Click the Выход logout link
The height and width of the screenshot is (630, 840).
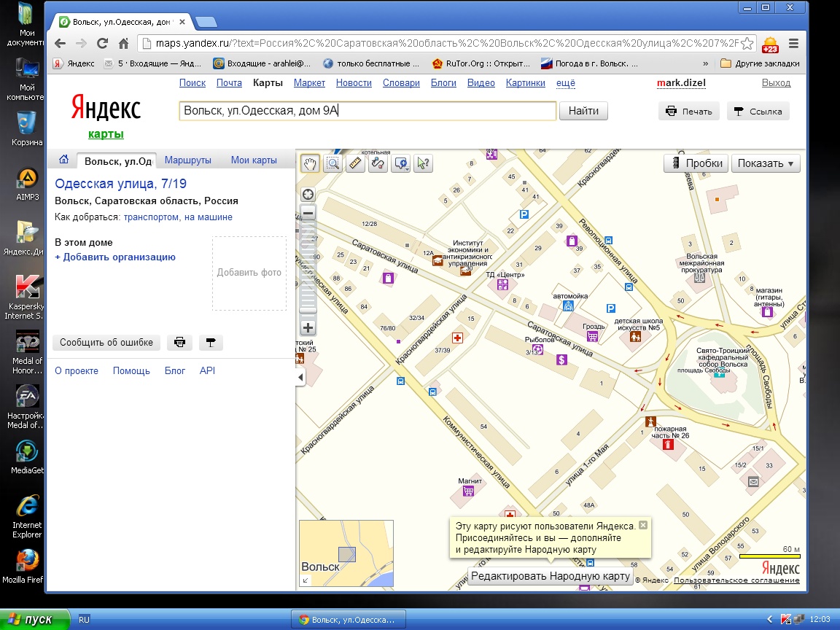click(777, 83)
